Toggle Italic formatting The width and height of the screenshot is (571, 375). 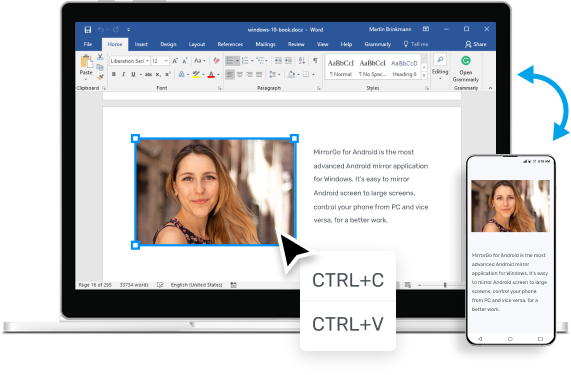[x=123, y=74]
